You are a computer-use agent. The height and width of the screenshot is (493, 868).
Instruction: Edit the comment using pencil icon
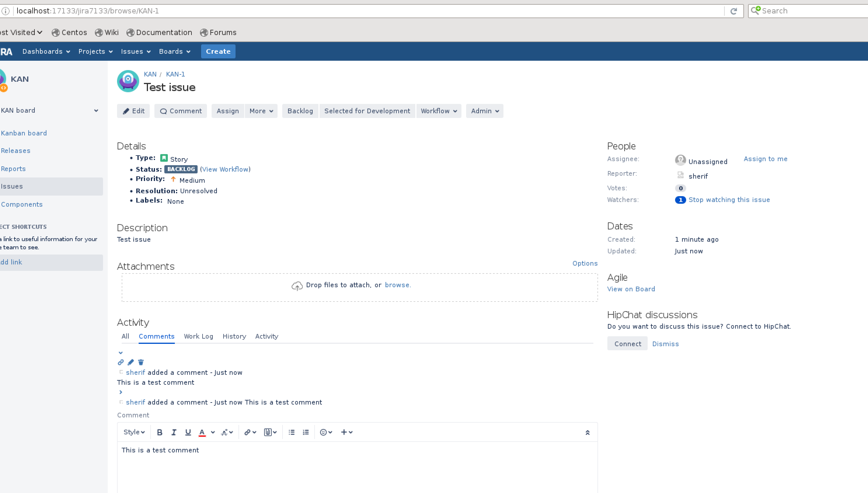(131, 362)
